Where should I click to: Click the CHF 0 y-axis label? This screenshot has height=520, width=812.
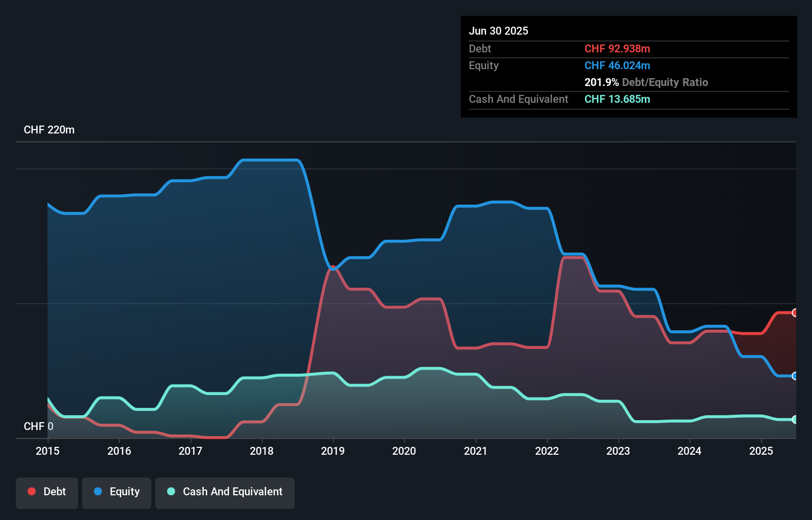click(39, 427)
